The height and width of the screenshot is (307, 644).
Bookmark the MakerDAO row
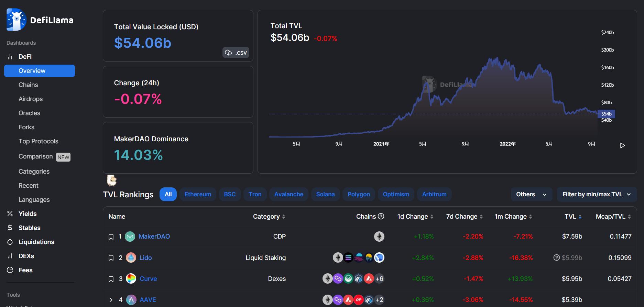111,237
